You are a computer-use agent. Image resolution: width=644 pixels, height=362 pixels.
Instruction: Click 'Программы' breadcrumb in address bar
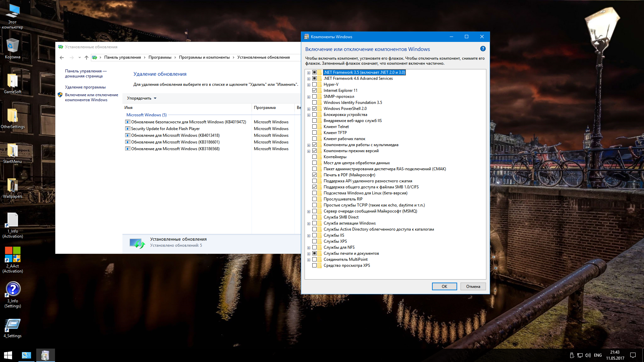(160, 57)
